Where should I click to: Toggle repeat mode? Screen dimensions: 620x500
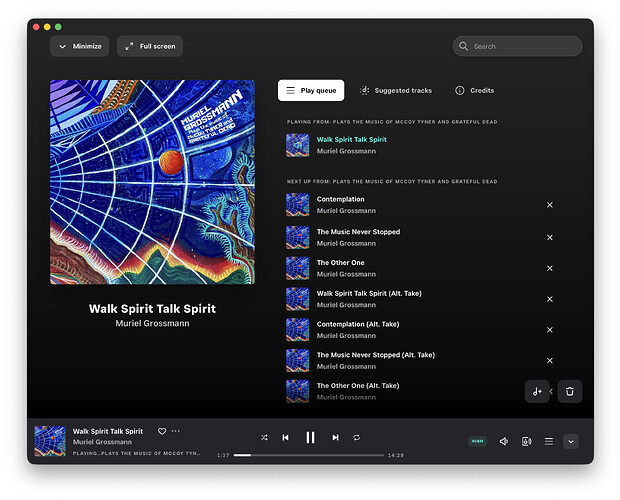(x=357, y=438)
